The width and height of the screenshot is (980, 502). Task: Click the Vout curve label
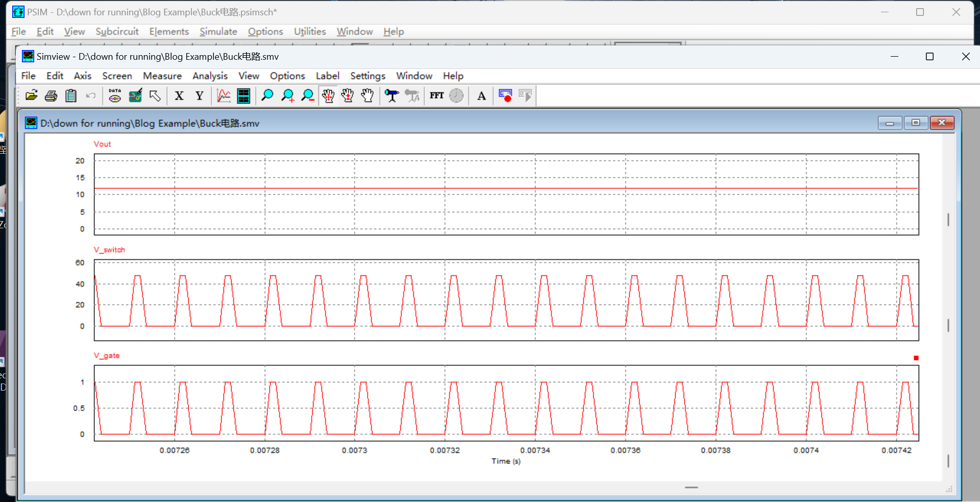point(102,144)
